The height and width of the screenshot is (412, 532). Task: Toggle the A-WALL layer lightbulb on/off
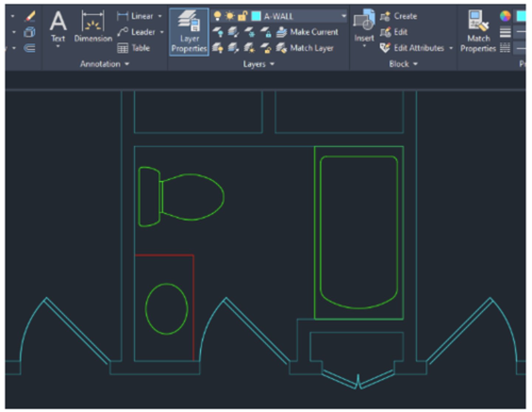[218, 16]
